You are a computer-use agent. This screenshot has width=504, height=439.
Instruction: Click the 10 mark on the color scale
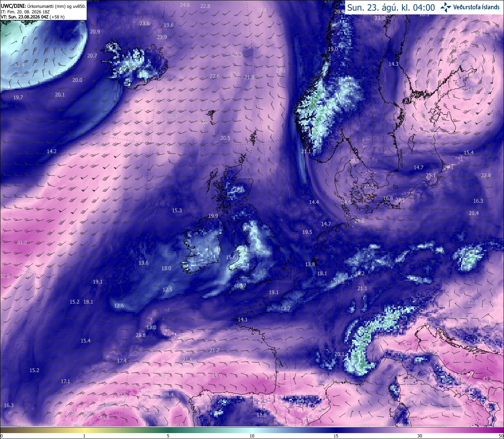[252, 436]
